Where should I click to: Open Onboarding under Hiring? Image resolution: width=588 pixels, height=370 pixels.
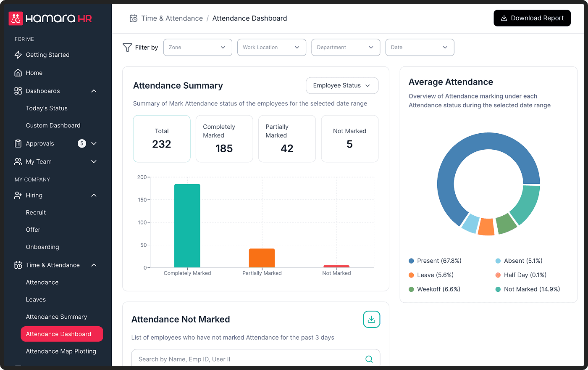[x=42, y=247]
